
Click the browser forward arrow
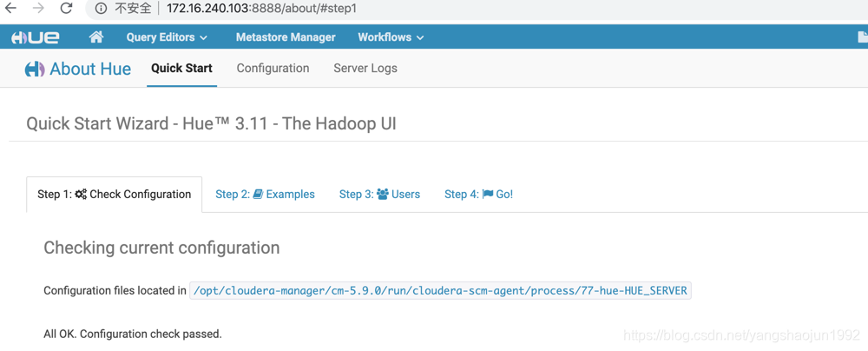pyautogui.click(x=38, y=9)
